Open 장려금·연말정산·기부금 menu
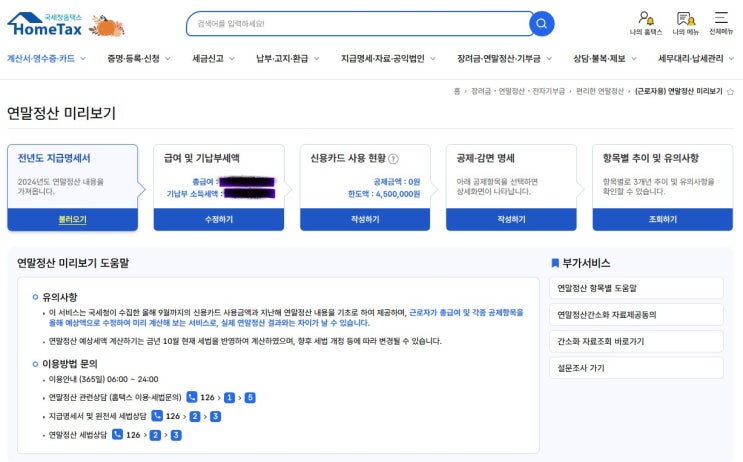743x462 pixels. pyautogui.click(x=498, y=59)
